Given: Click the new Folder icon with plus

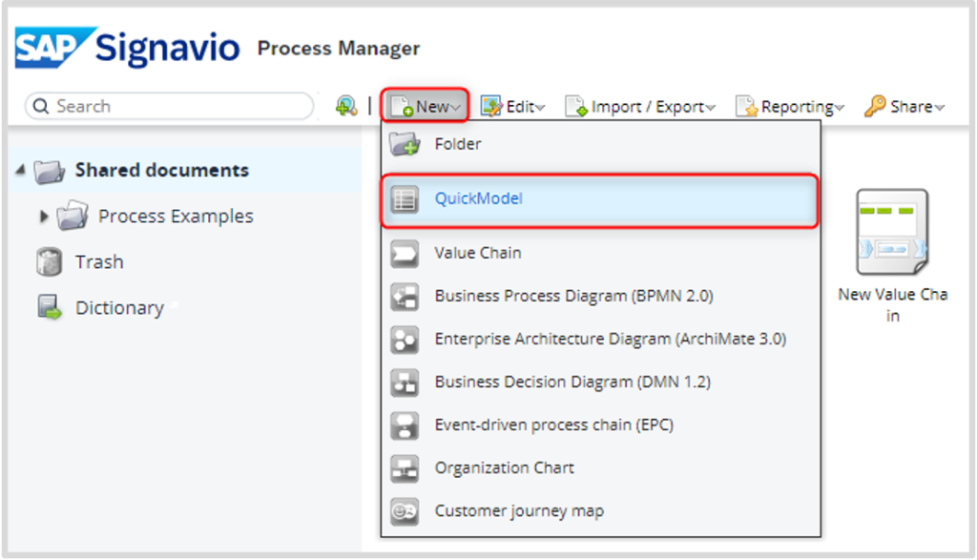Looking at the screenshot, I should (405, 144).
